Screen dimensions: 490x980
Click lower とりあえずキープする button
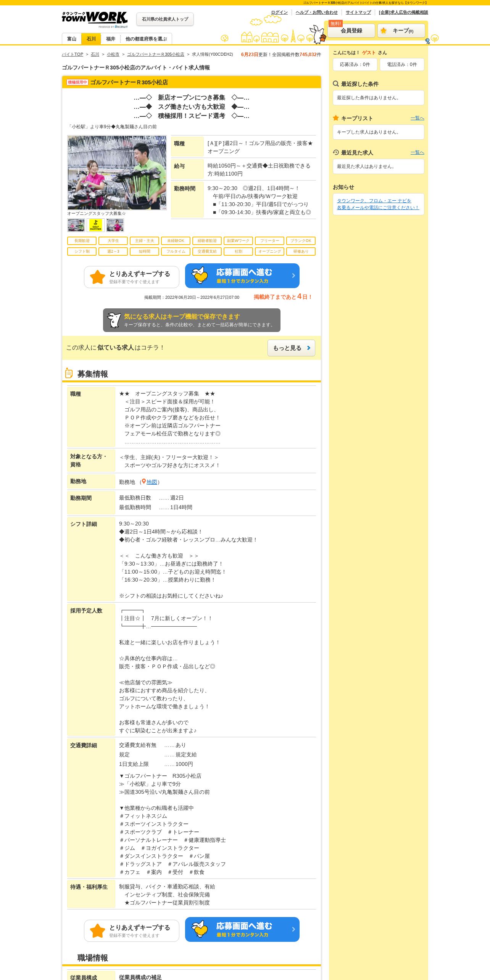click(132, 931)
